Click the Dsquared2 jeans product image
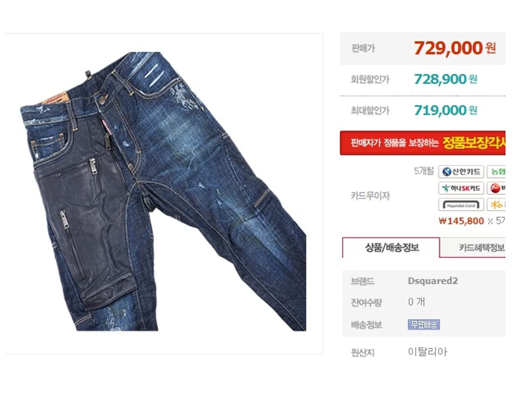 [163, 191]
